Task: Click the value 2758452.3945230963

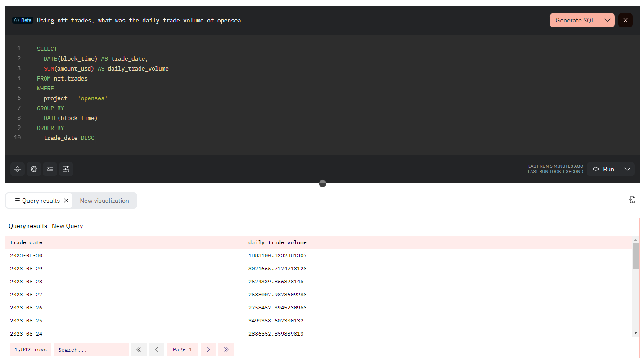Action: point(277,308)
